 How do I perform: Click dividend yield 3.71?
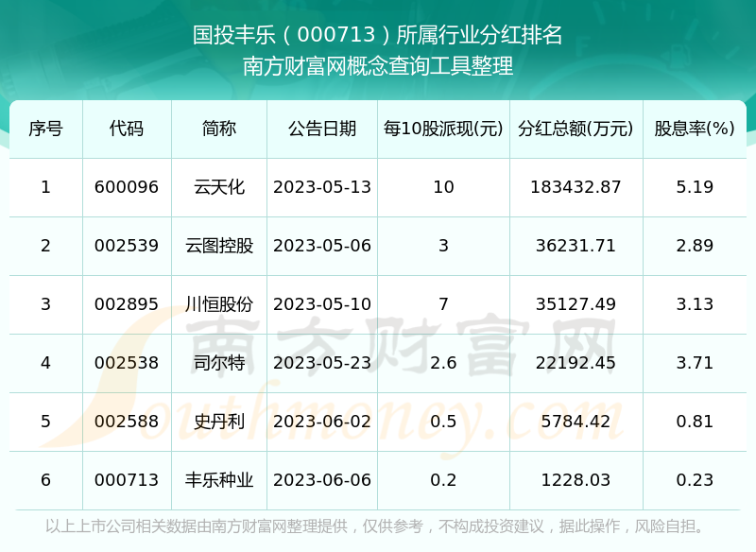695,363
